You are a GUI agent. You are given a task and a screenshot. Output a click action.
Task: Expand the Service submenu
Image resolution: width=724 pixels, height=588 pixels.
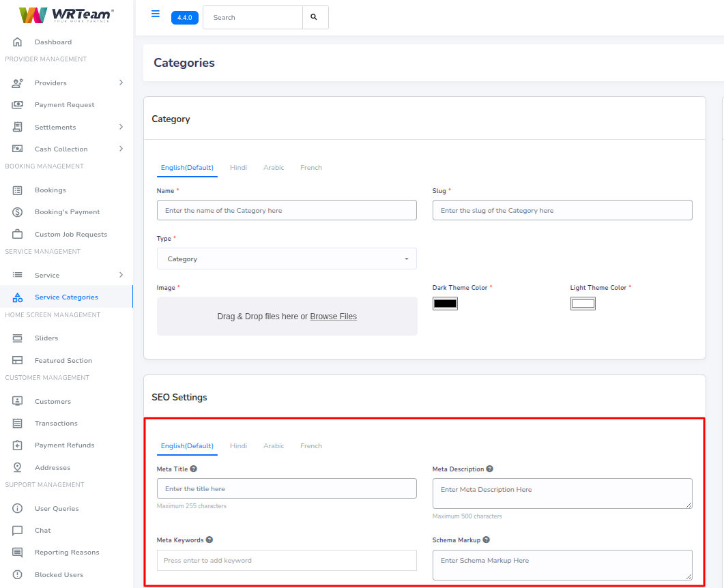[121, 275]
